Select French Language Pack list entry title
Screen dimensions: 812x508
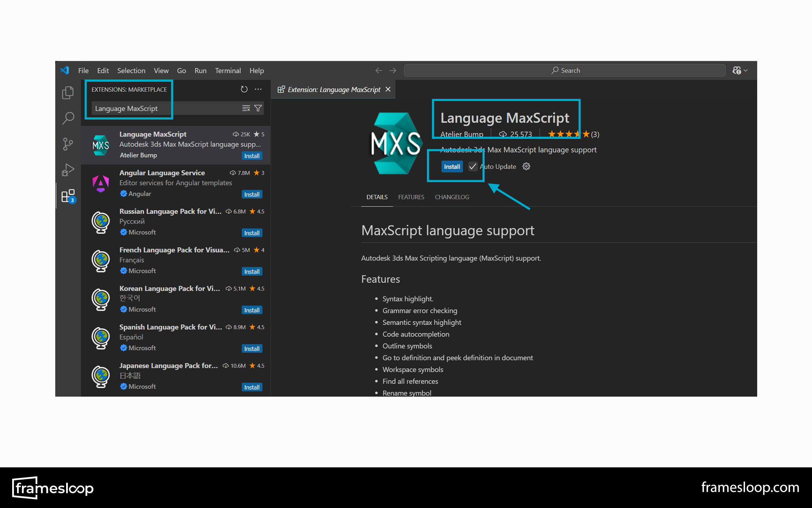tap(175, 250)
